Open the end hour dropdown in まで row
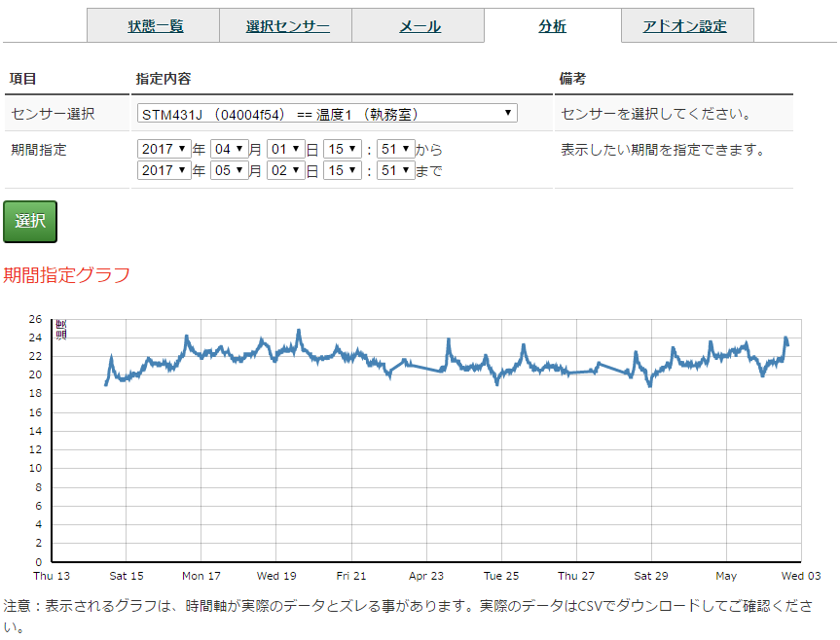The width and height of the screenshot is (840, 640). click(343, 170)
